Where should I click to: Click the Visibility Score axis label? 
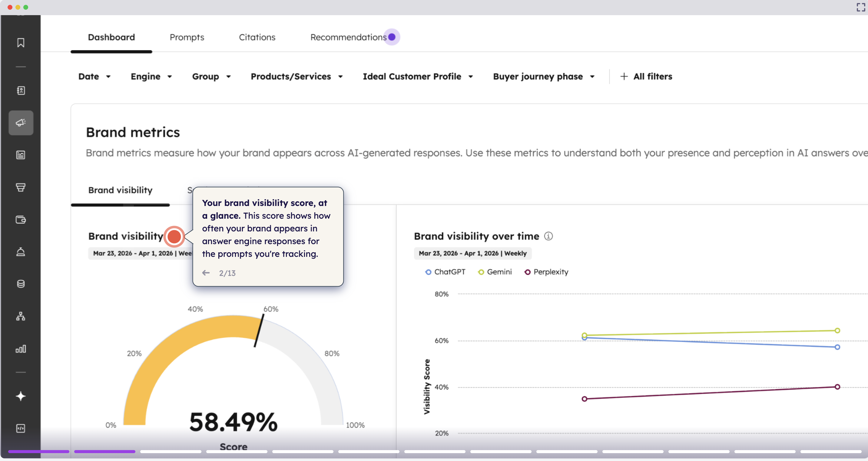pos(427,386)
